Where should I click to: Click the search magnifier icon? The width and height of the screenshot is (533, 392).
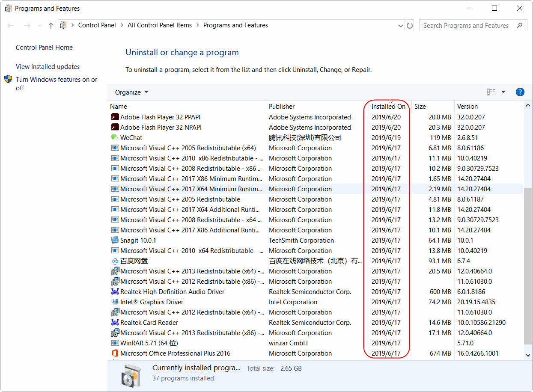coord(520,25)
